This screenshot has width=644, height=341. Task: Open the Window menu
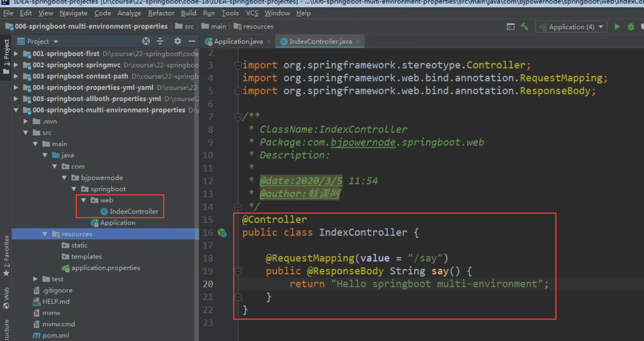(x=277, y=13)
